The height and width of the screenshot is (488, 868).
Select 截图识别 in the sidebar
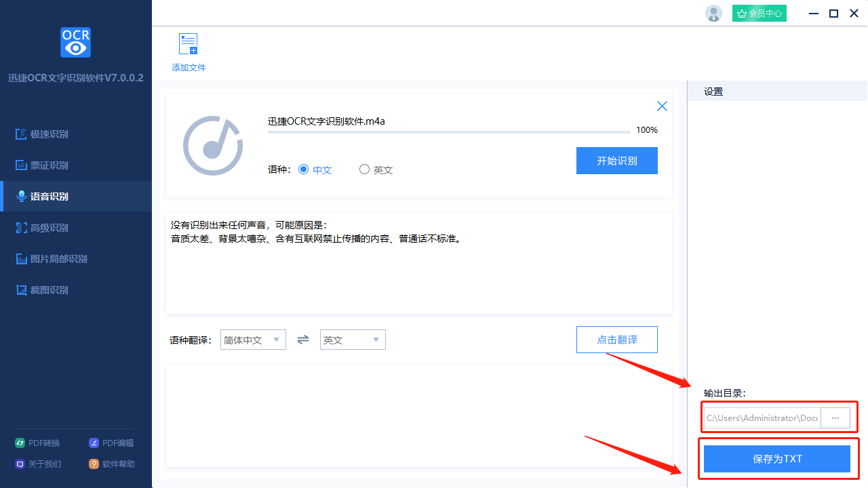click(x=76, y=290)
